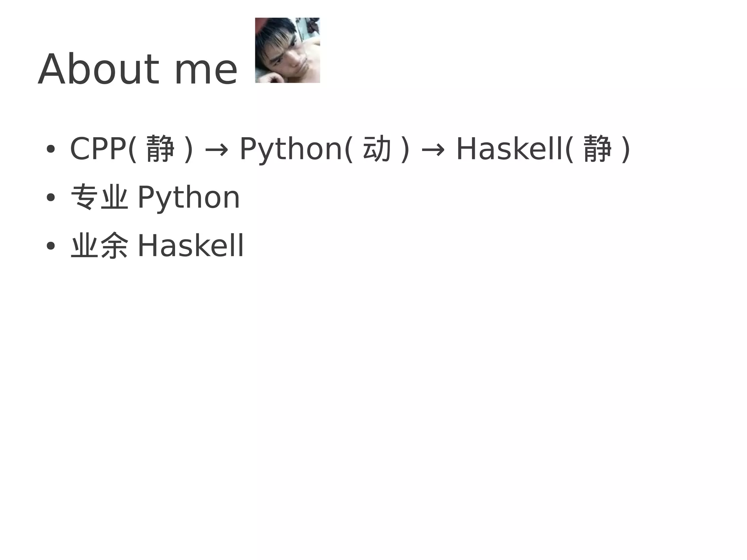
Task: Click the bullet dot before 业余
Action: pos(51,246)
